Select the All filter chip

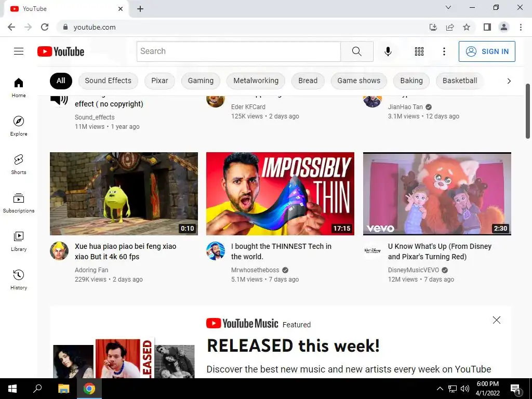[x=61, y=81]
